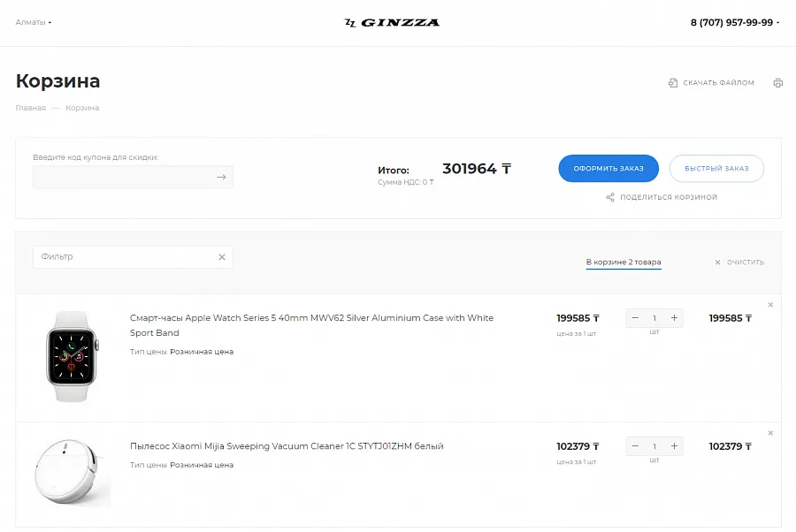This screenshot has width=796, height=532.
Task: Click the Корзина page heading
Action: [x=57, y=81]
